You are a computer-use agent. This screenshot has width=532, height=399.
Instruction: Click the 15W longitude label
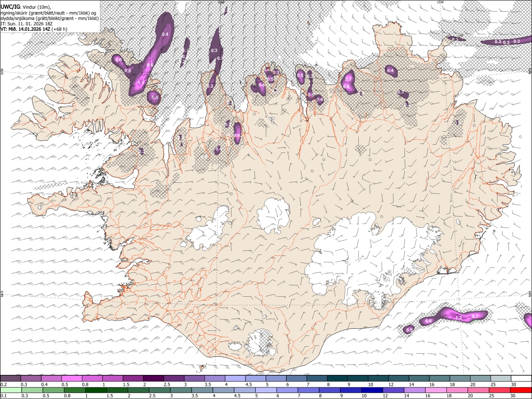tap(440, 2)
